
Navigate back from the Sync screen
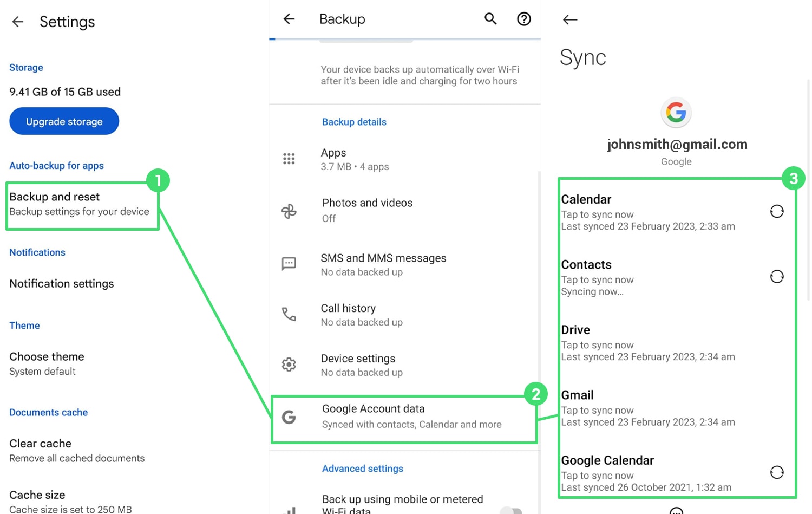pos(569,19)
